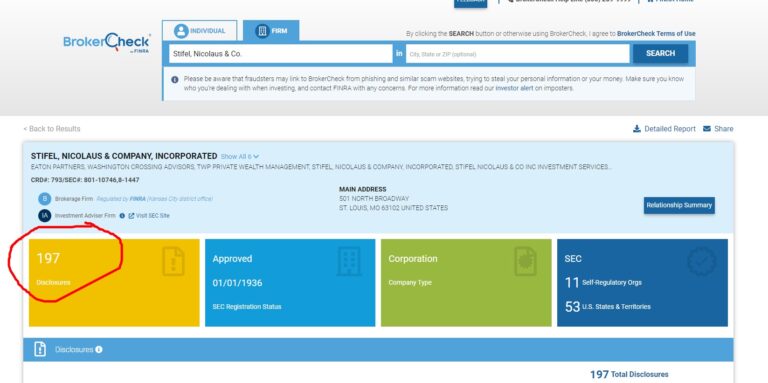The width and height of the screenshot is (768, 383).
Task: Expand Show All 6 firm names
Action: [x=240, y=157]
